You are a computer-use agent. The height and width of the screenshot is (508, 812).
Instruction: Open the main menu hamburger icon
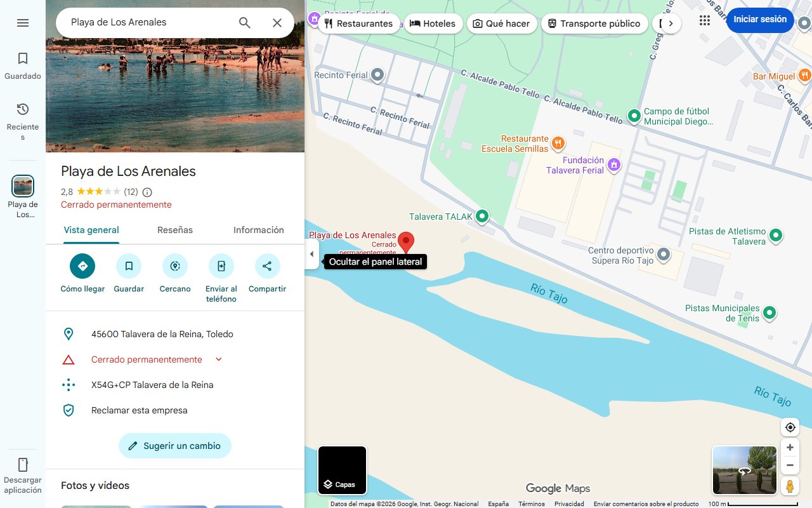[x=23, y=22]
